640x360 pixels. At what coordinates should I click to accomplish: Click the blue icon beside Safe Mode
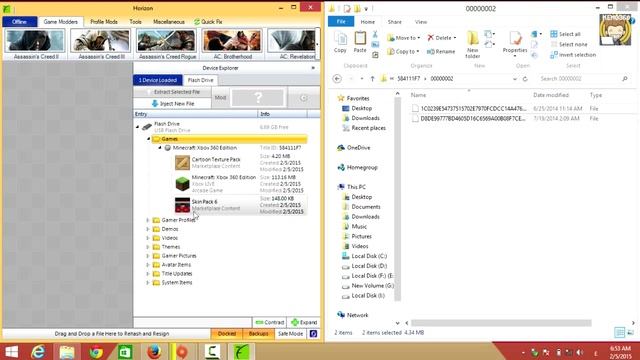coord(313,334)
